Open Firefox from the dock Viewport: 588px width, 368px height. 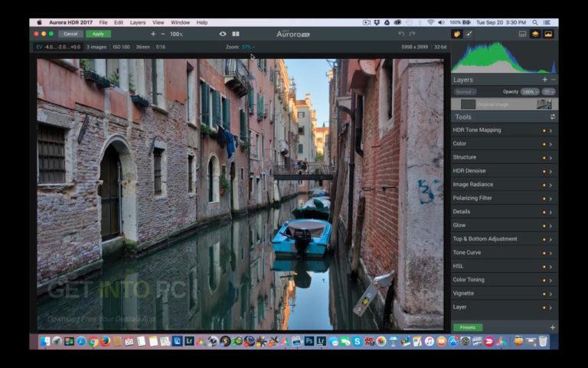(x=105, y=341)
